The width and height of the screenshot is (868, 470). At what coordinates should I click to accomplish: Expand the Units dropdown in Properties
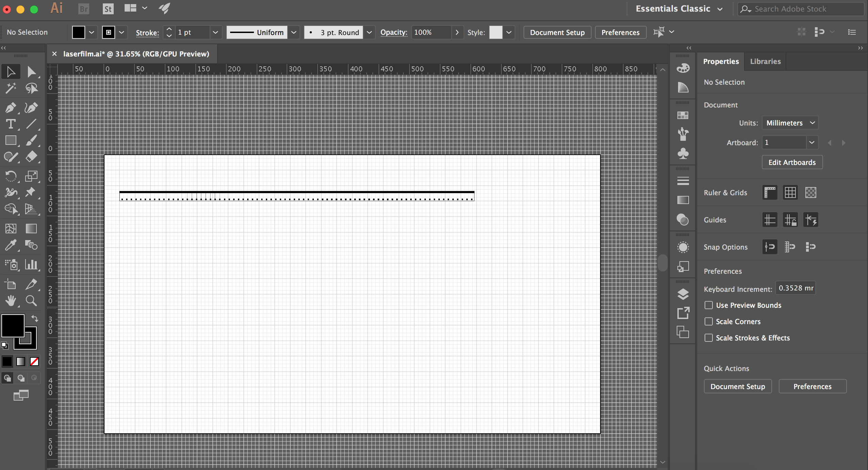click(x=789, y=123)
